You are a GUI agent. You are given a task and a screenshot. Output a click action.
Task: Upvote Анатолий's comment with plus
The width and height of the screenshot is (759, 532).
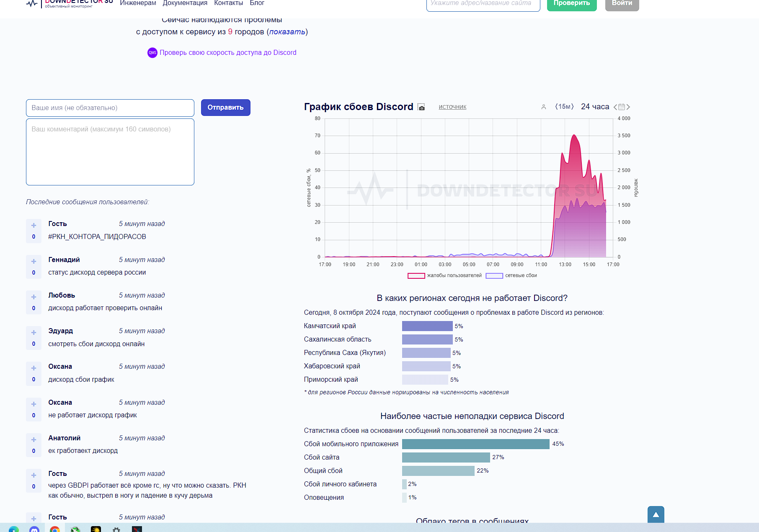coord(34,439)
